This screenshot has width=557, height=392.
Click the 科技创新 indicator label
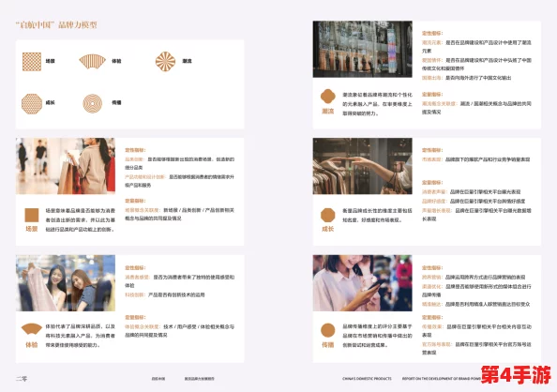point(135,294)
